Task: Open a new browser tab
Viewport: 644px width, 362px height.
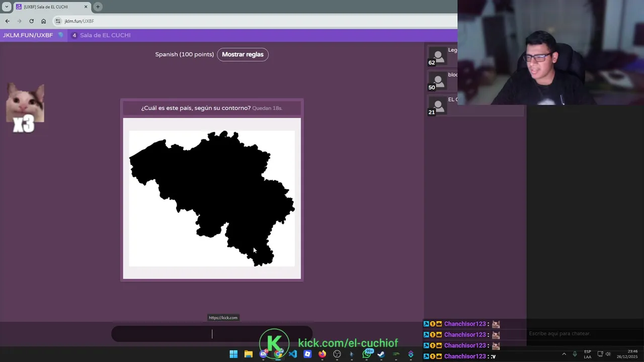Action: click(98, 7)
